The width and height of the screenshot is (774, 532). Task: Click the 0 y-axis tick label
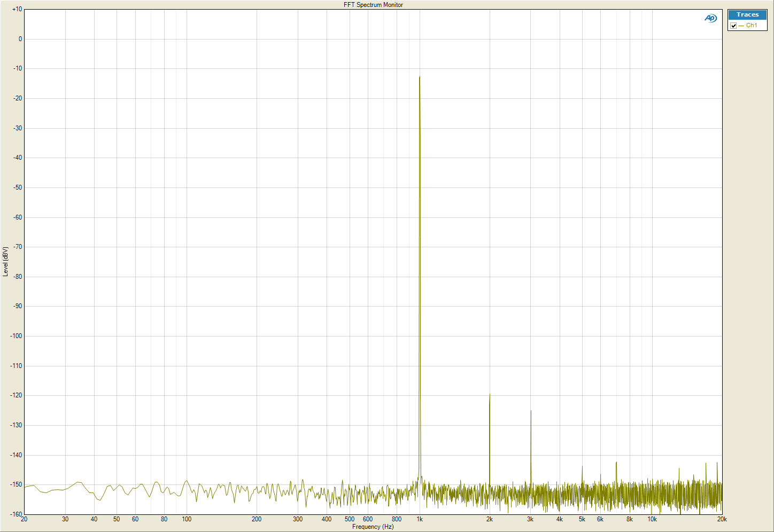[x=20, y=39]
